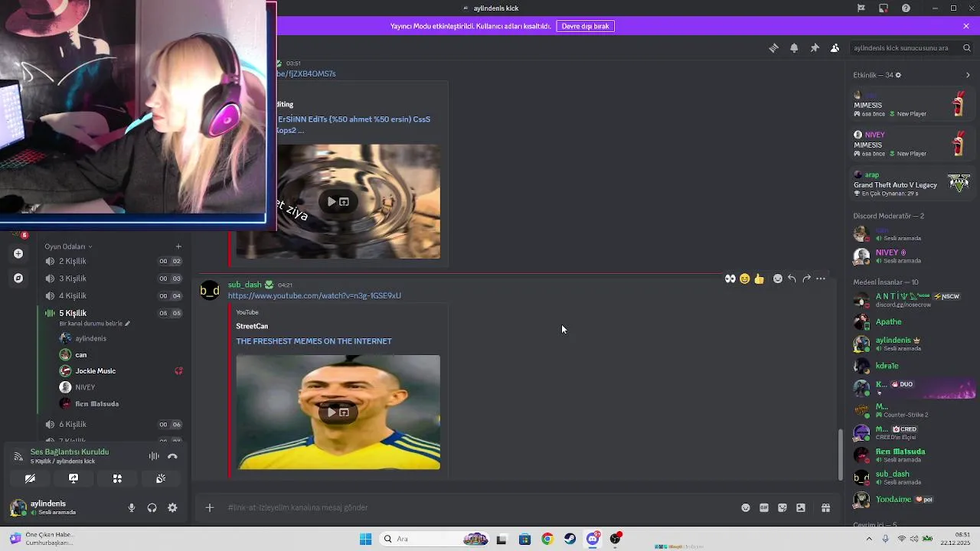Select member Yondaime in member list

click(x=912, y=500)
